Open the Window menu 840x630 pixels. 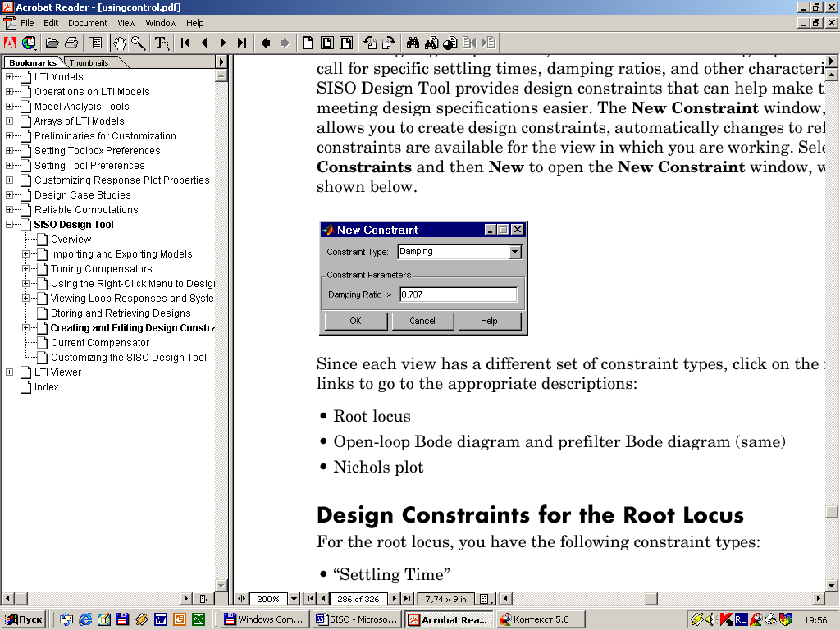(162, 23)
